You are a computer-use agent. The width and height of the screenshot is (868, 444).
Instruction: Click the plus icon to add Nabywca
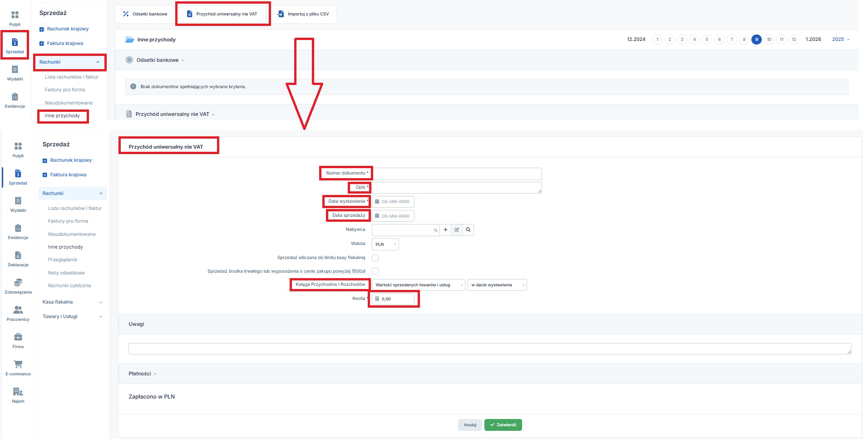pos(445,230)
